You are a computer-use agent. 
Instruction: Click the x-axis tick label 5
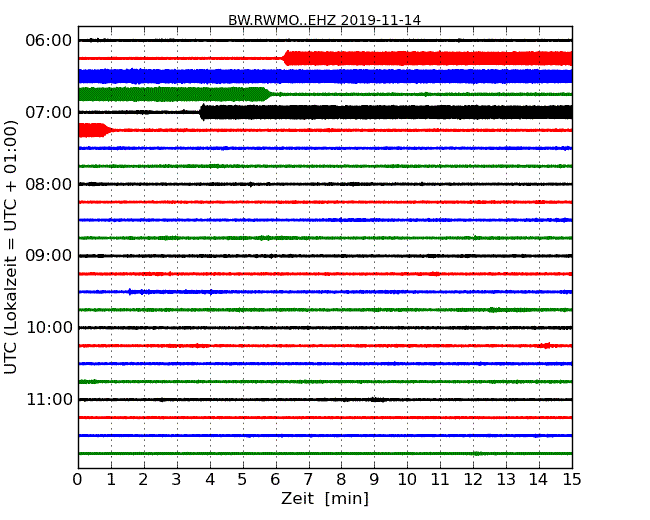coord(242,480)
